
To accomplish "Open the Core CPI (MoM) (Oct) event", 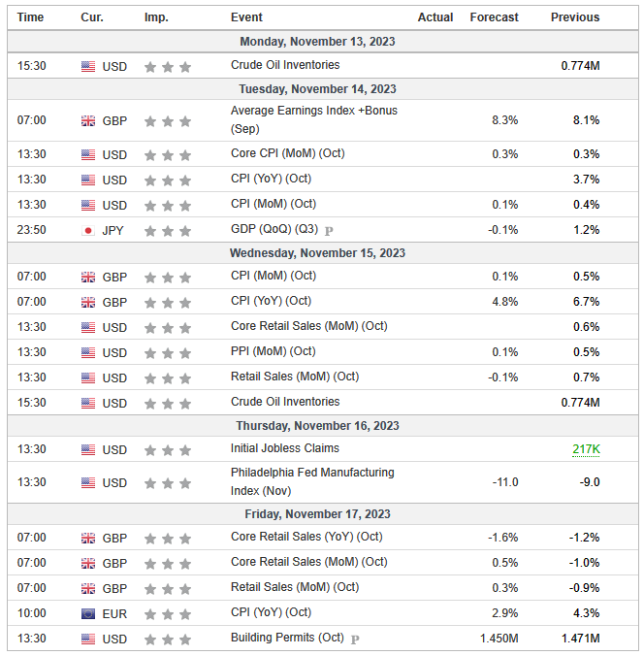I will click(x=287, y=153).
